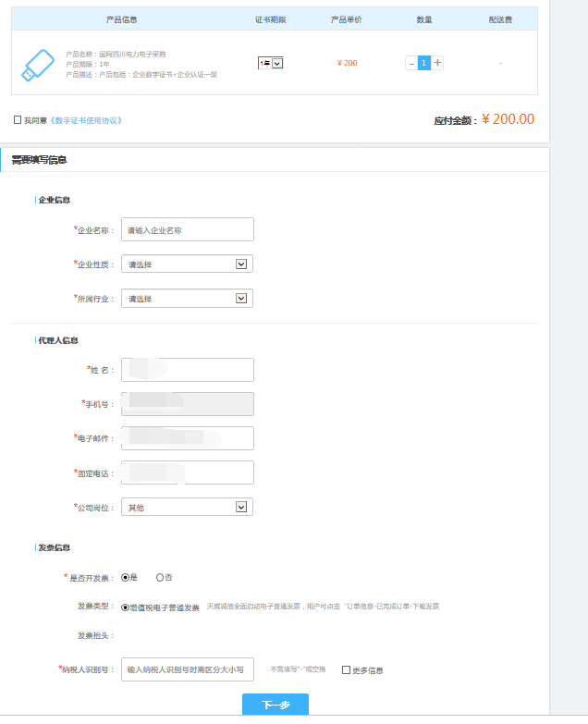Increase quantity with the plus button
The width and height of the screenshot is (588, 724).
coord(437,63)
